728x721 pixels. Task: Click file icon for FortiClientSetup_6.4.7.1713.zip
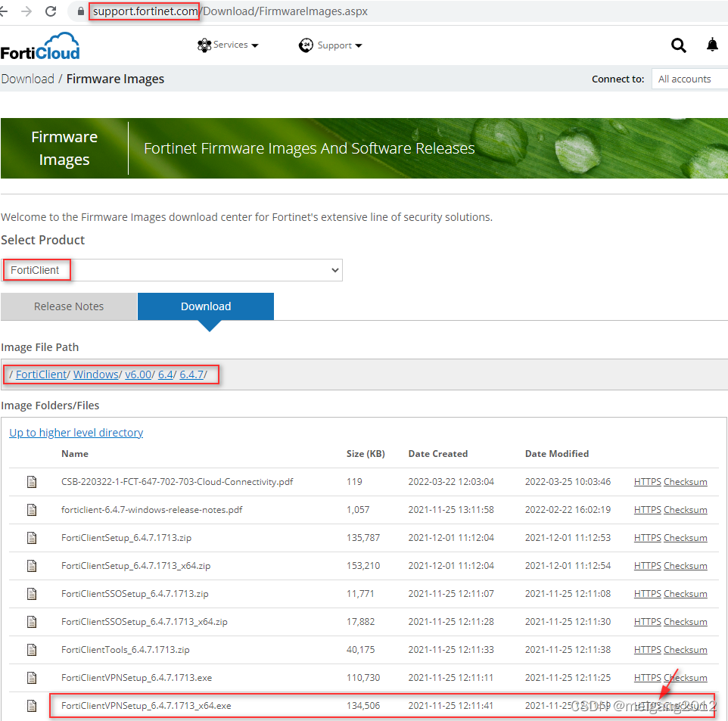[32, 538]
